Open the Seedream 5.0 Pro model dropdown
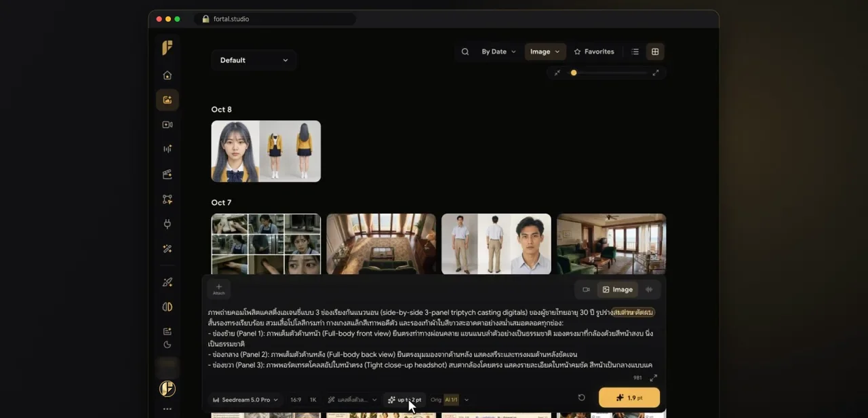868x418 pixels. tap(245, 400)
